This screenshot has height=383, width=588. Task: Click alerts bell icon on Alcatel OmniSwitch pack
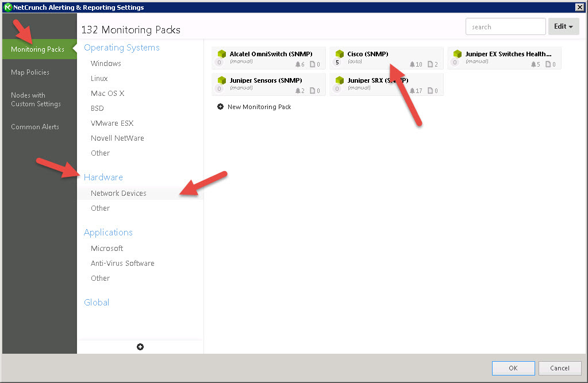tap(298, 64)
